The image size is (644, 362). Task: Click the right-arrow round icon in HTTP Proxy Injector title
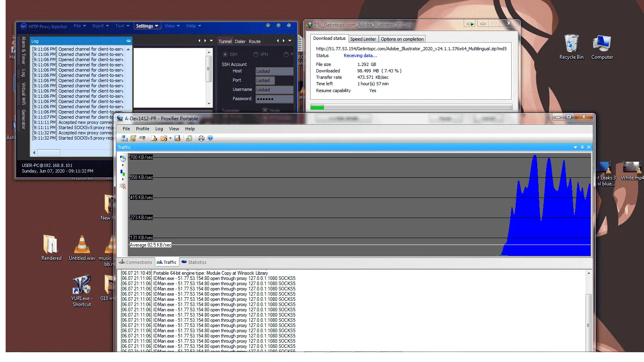pos(289,25)
